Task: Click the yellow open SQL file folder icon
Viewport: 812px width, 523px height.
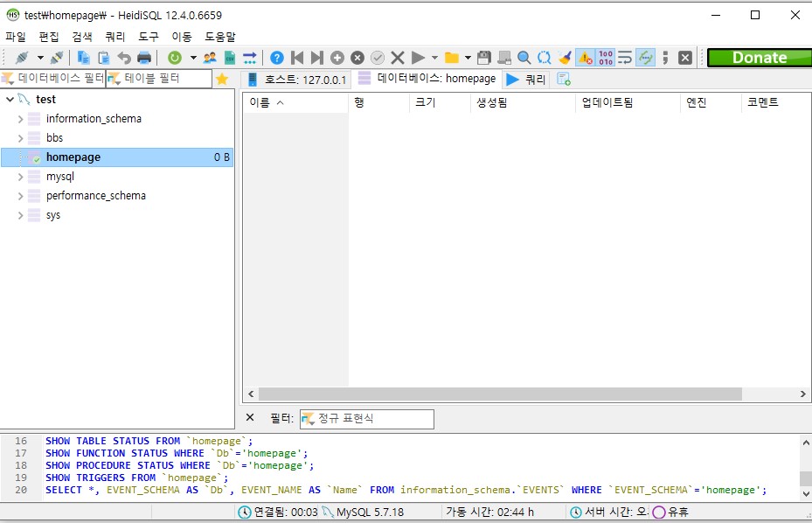Action: (452, 58)
